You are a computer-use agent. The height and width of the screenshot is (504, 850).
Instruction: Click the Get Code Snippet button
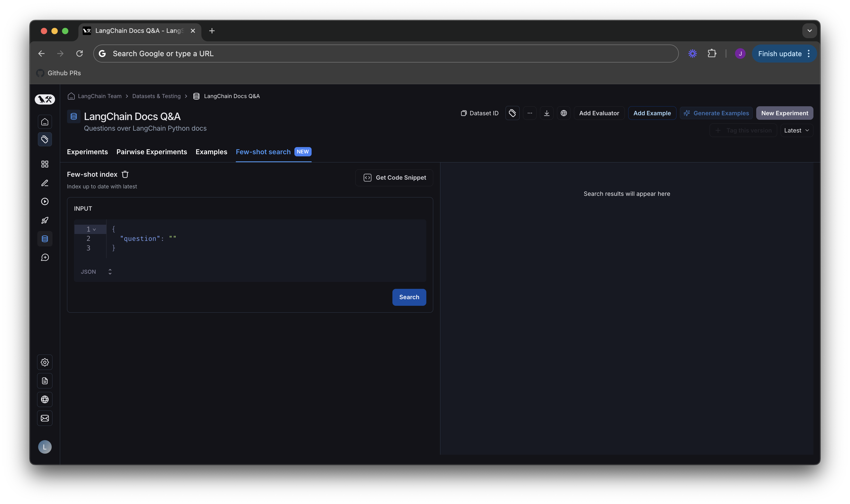pyautogui.click(x=394, y=178)
